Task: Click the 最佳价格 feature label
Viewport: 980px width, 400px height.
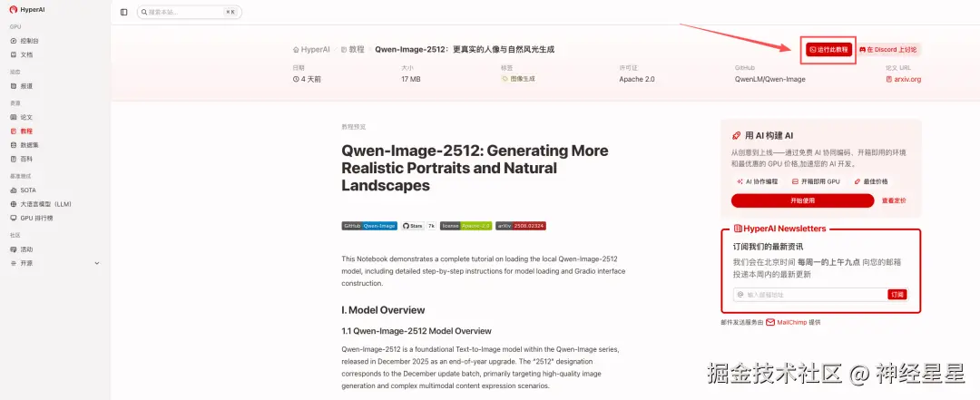Action: (x=870, y=181)
